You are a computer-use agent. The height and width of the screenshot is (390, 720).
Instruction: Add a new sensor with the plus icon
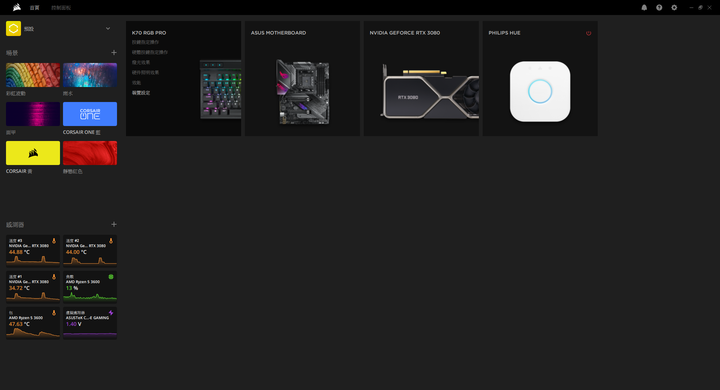click(x=114, y=224)
